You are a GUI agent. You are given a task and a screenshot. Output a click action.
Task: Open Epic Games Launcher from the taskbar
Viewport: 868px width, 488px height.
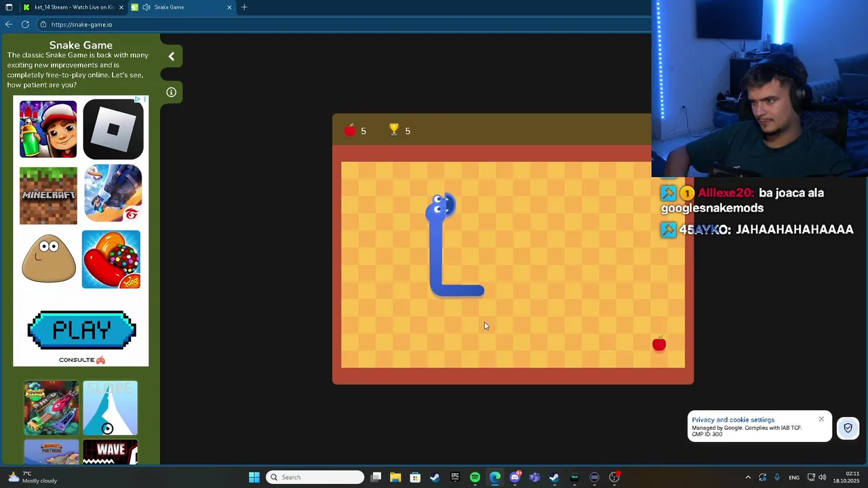(x=455, y=477)
